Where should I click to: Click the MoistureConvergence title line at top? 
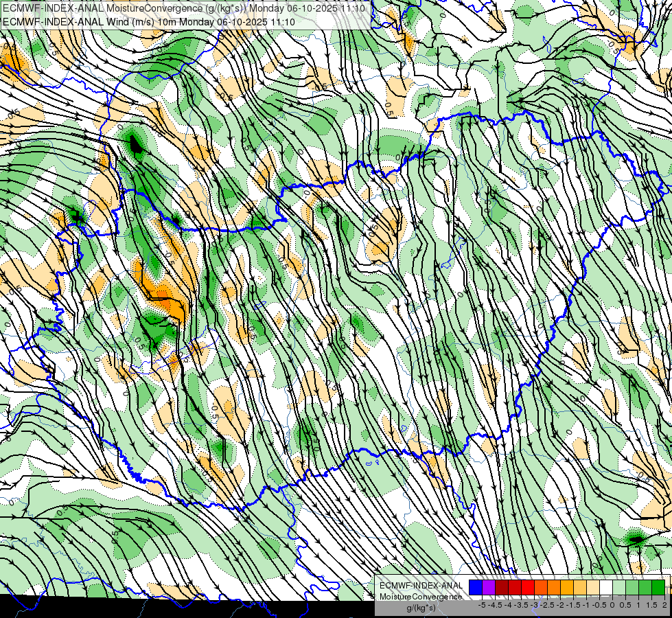pyautogui.click(x=184, y=8)
